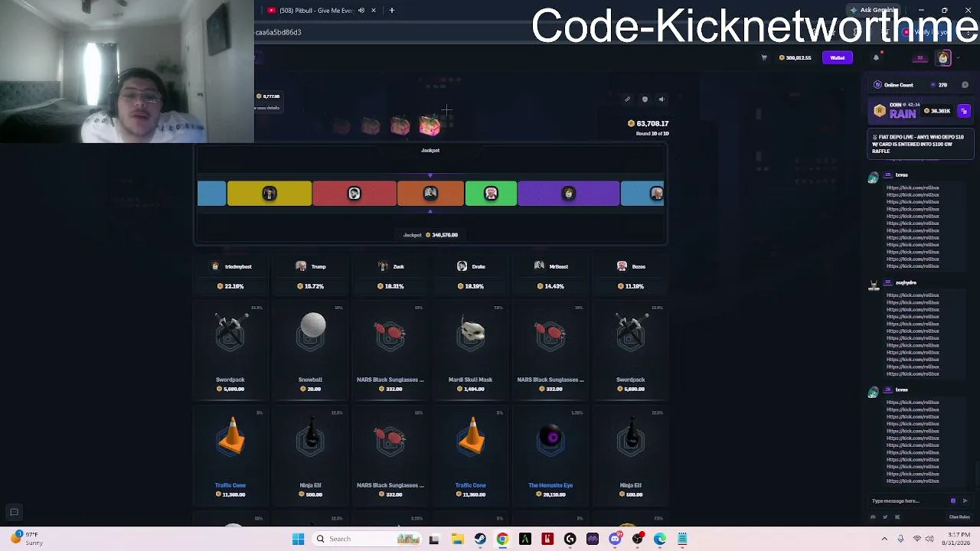The image size is (980, 551).
Task: Select the Mardi Skull Mask item
Action: click(471, 350)
